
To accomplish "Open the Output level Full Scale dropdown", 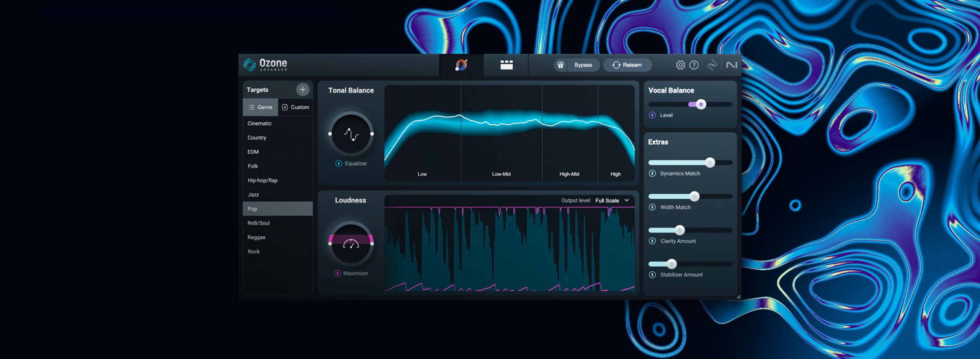I will (612, 200).
